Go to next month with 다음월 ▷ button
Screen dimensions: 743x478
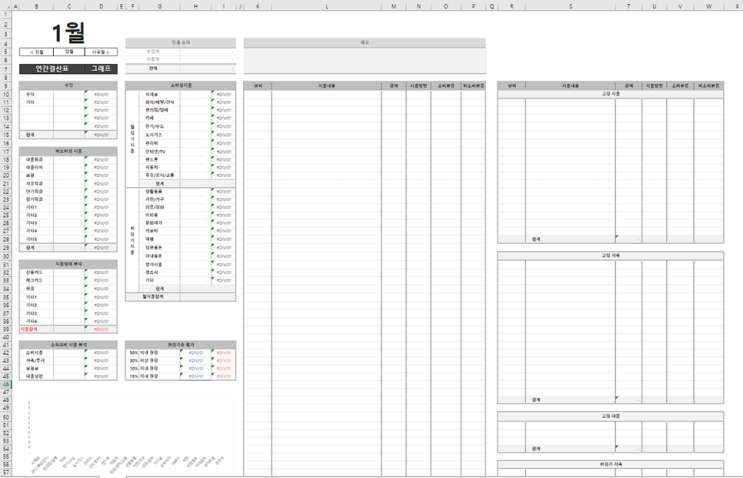point(101,52)
